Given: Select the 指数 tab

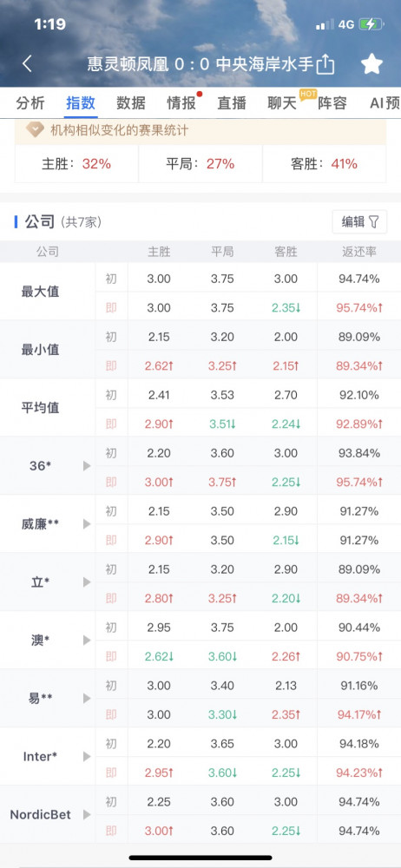Looking at the screenshot, I should [81, 103].
